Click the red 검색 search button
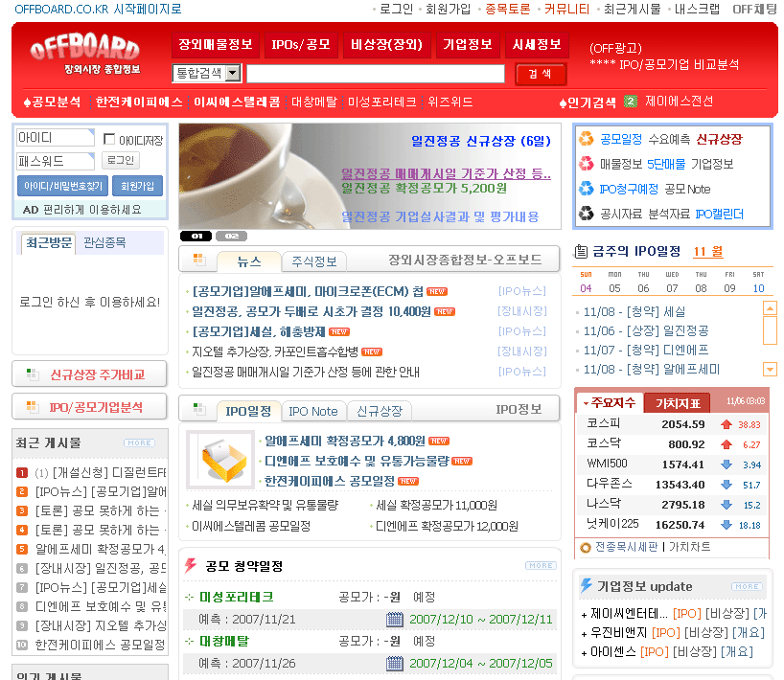This screenshot has height=680, width=784. click(541, 74)
